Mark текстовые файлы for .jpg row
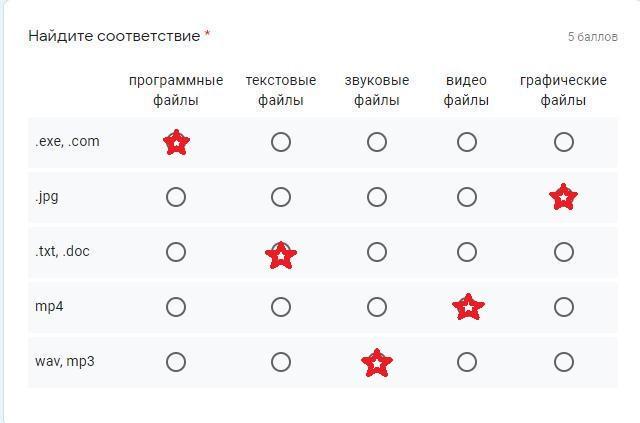This screenshot has width=640, height=423. [281, 197]
